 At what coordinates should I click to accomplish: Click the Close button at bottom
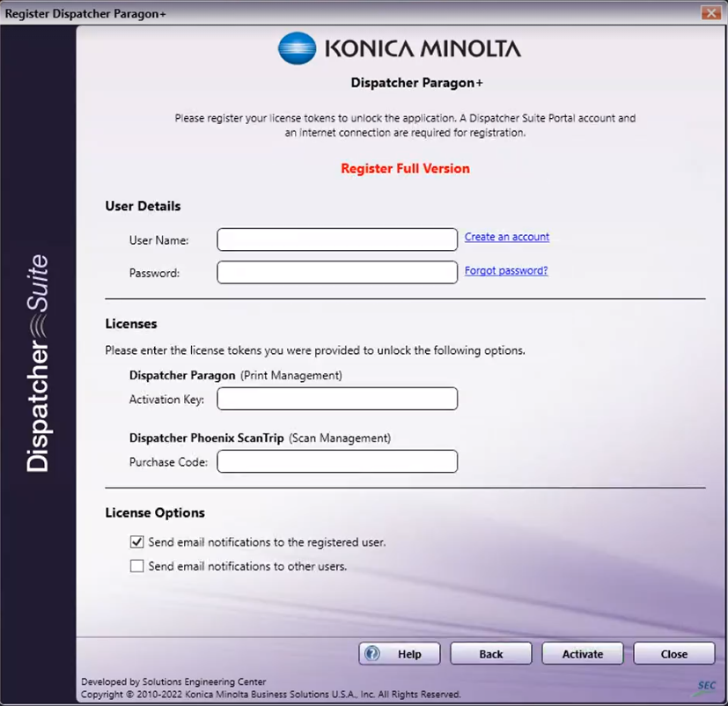click(674, 653)
